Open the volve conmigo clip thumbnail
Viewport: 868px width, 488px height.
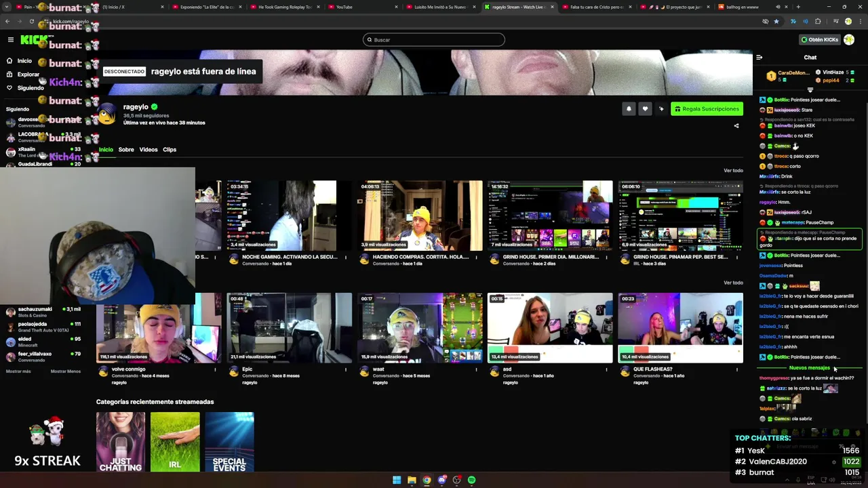pos(159,328)
